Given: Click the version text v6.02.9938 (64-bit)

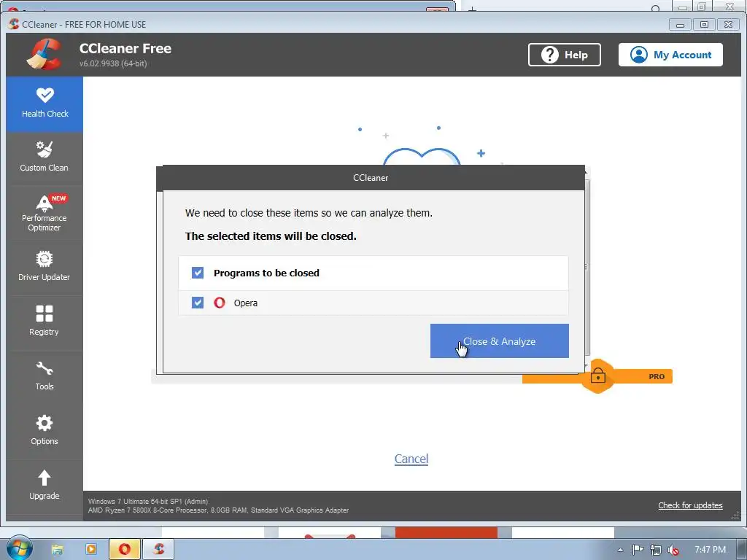Looking at the screenshot, I should point(113,63).
